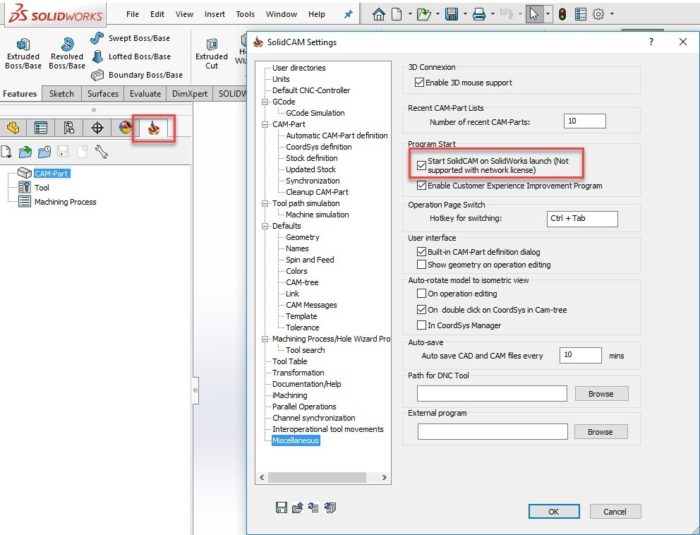The image size is (700, 535).
Task: Click the dialog help question mark
Action: tap(651, 42)
